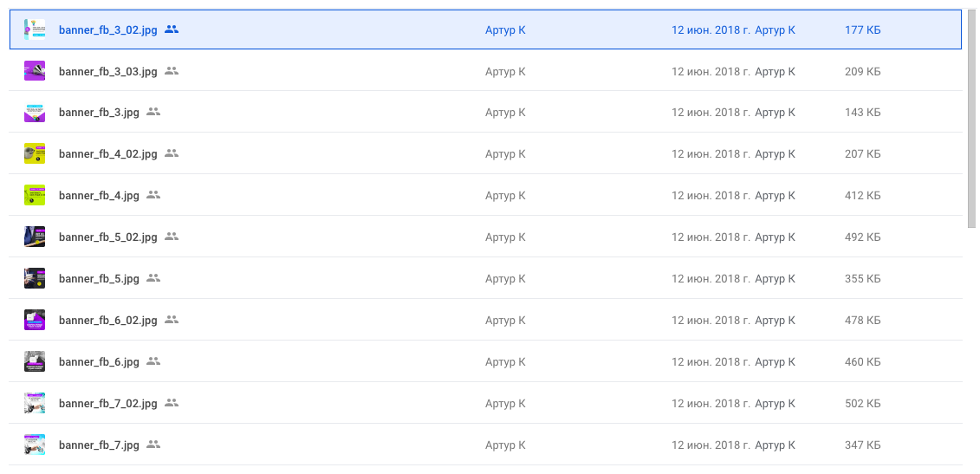Click shared icon next to banner_fb_3_02.jpg
Image resolution: width=980 pixels, height=474 pixels.
pyautogui.click(x=172, y=29)
